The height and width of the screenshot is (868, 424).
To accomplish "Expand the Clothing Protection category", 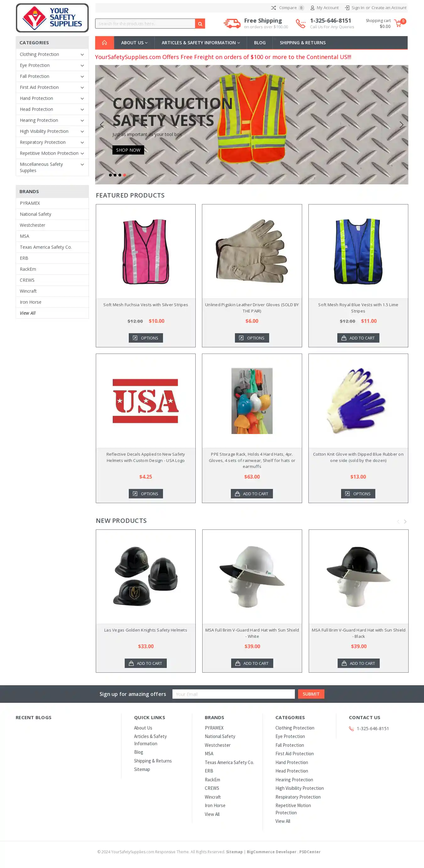I will coord(82,55).
